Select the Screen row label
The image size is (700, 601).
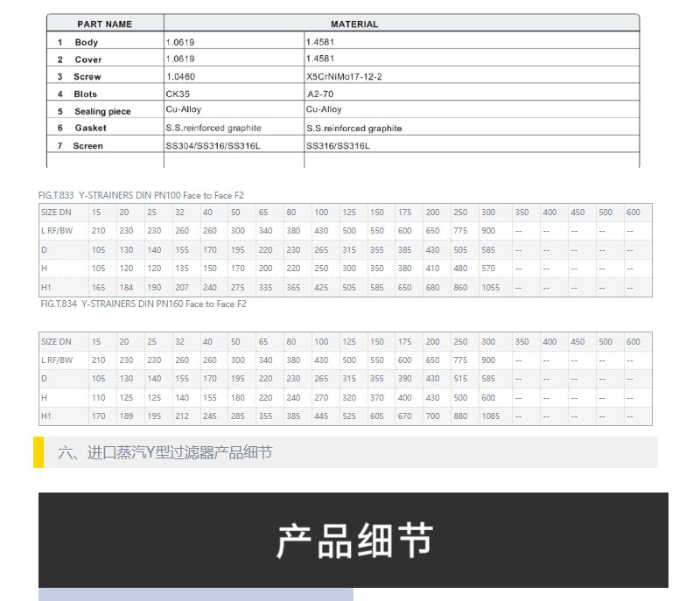(87, 145)
